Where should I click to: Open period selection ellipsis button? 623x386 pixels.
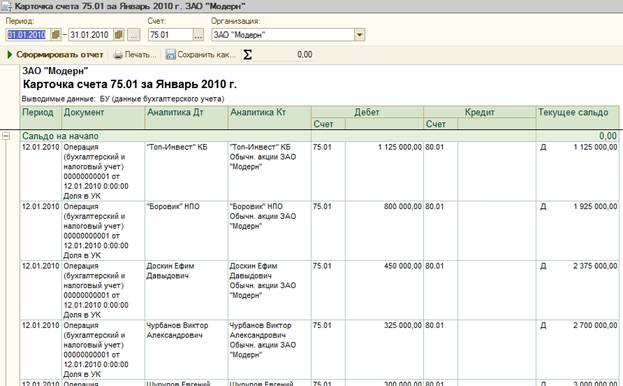[134, 35]
